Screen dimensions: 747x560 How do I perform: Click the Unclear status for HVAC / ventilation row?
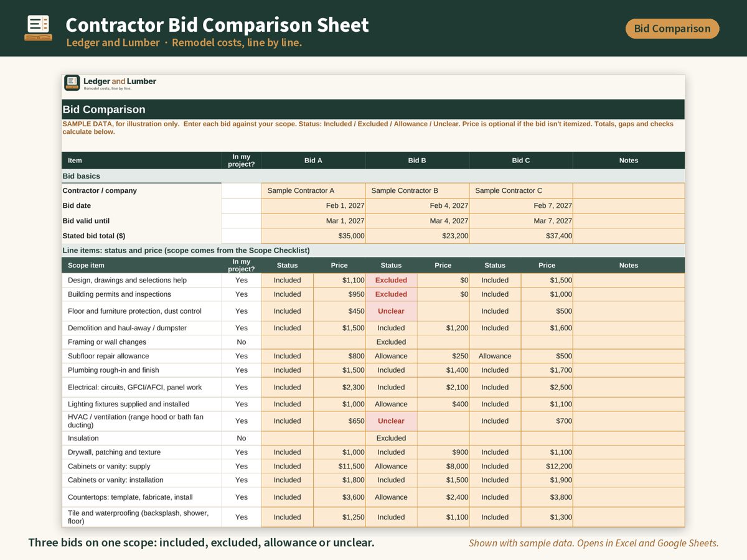(391, 421)
